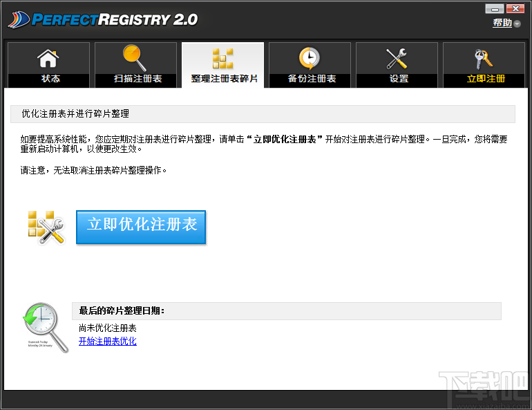532x410 pixels.
Task: Click the PerfectRegistry 2.0 title text
Action: click(x=115, y=19)
